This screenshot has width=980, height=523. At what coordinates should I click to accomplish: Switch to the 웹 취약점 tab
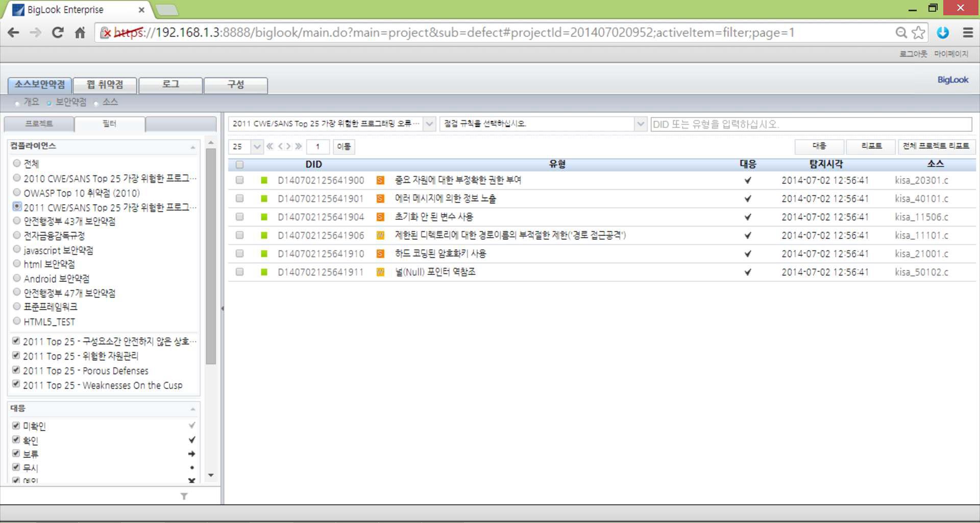tap(105, 85)
